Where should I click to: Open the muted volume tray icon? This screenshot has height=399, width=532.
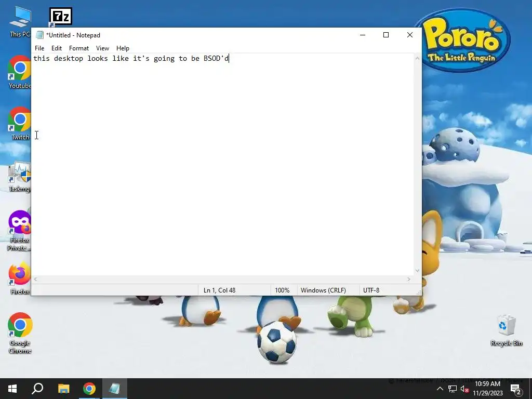[464, 389]
